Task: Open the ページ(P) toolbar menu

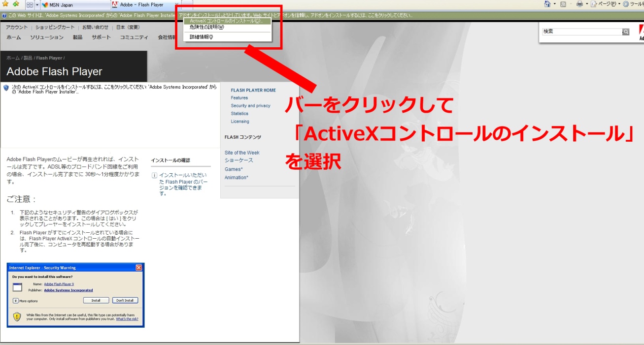Action: pyautogui.click(x=606, y=4)
